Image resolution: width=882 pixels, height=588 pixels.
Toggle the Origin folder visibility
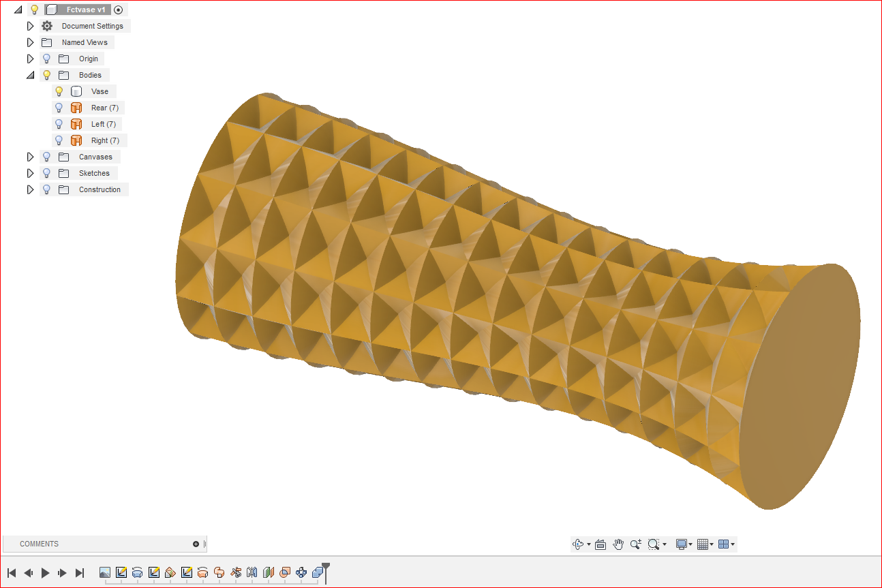pos(46,59)
